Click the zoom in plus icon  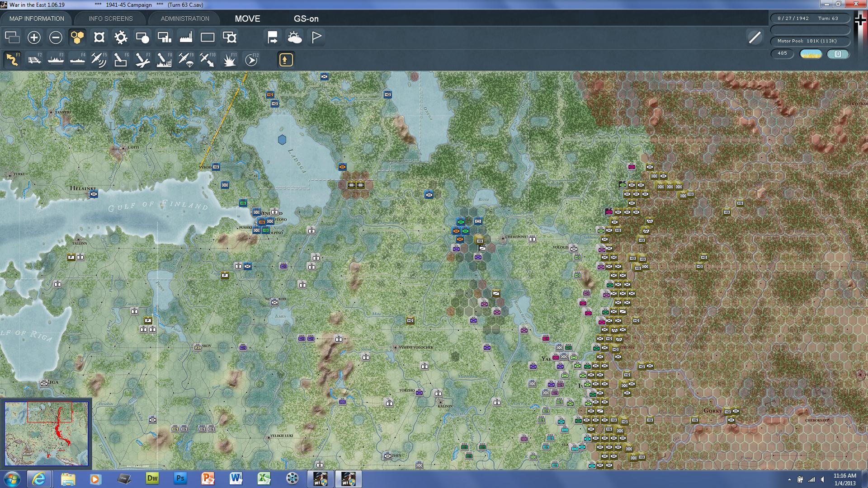tap(34, 38)
